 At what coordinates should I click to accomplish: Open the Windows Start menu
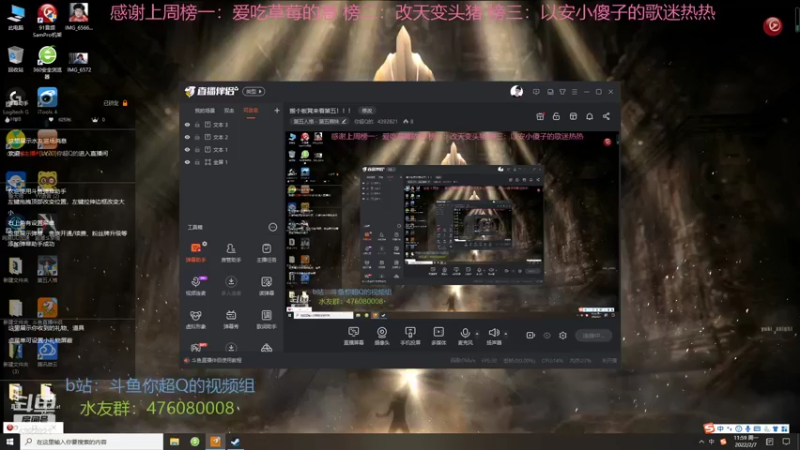click(x=10, y=441)
